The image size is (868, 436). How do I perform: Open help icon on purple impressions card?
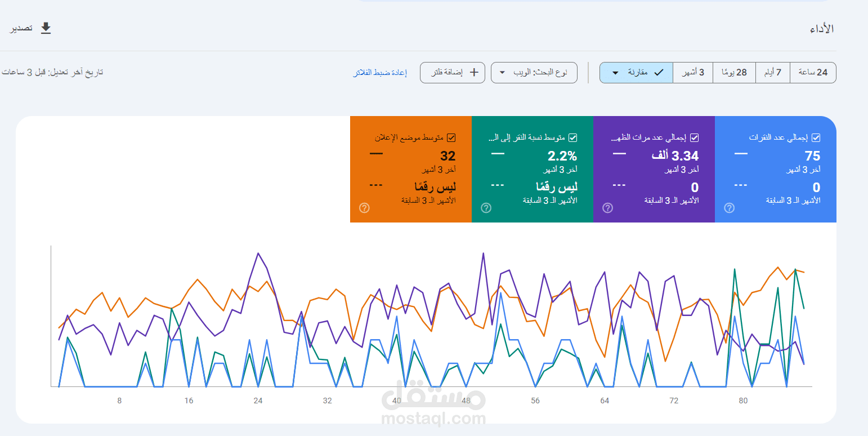607,208
